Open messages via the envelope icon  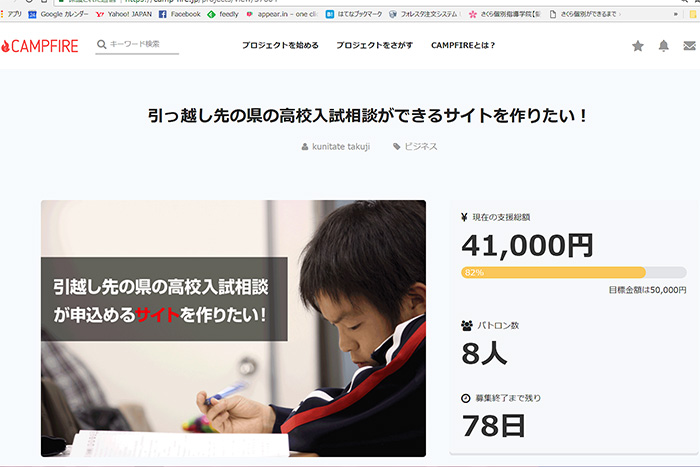pos(689,46)
